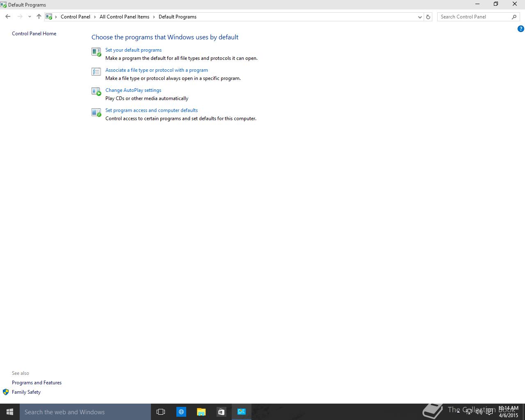The image size is (525, 420).
Task: Open the Change AutoPlay settings icon
Action: pyautogui.click(x=96, y=92)
